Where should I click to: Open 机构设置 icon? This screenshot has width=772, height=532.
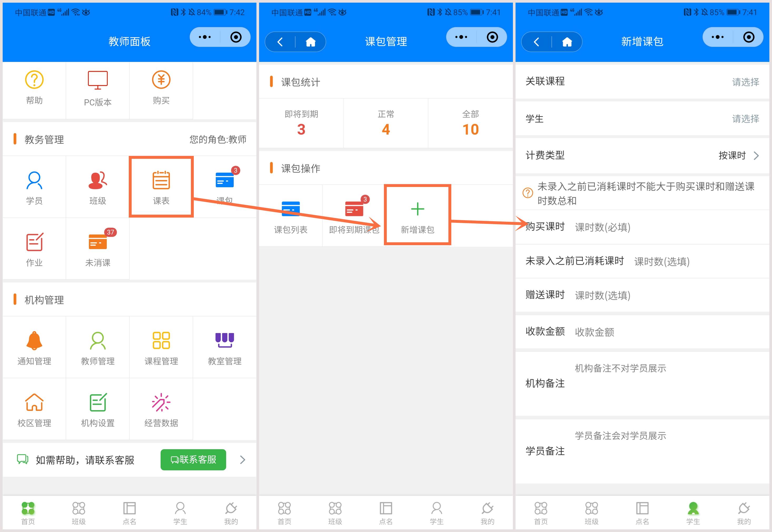98,402
